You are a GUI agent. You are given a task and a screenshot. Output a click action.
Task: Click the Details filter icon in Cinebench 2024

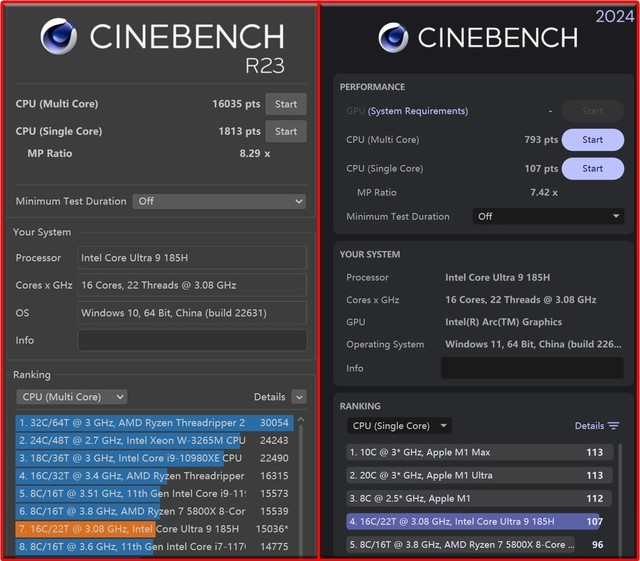(x=613, y=426)
